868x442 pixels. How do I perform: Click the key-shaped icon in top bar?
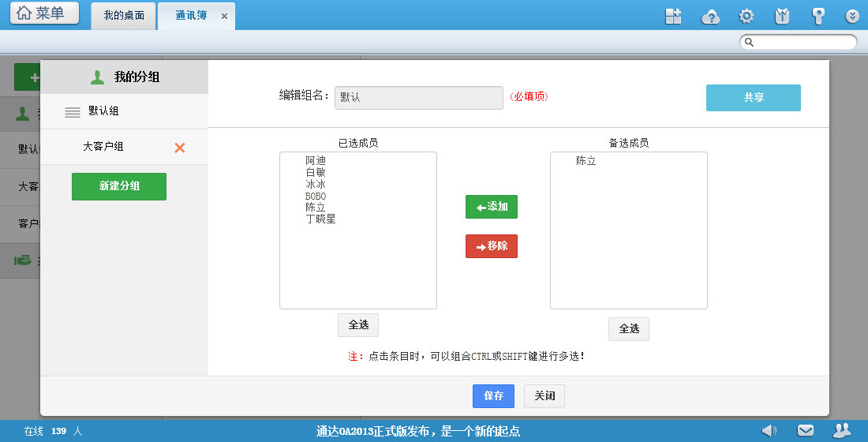818,16
